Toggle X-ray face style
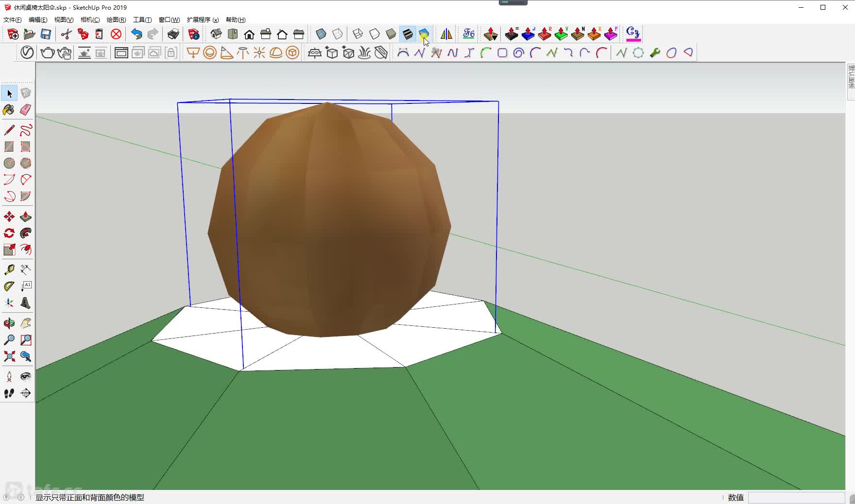855x504 pixels. [x=321, y=34]
